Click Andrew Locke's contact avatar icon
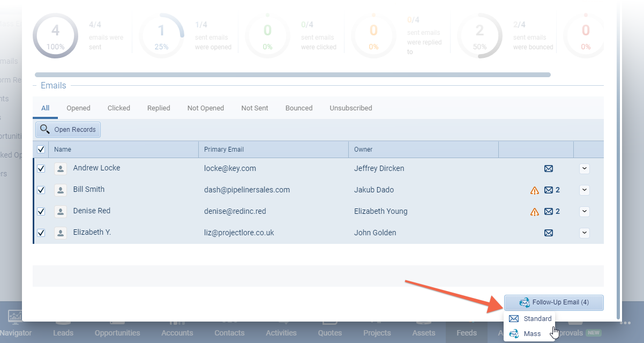 pos(61,169)
